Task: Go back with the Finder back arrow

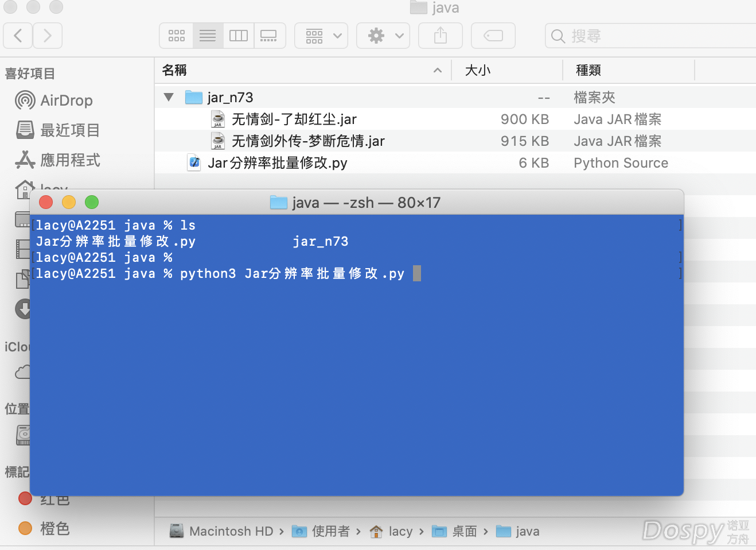Action: click(18, 36)
